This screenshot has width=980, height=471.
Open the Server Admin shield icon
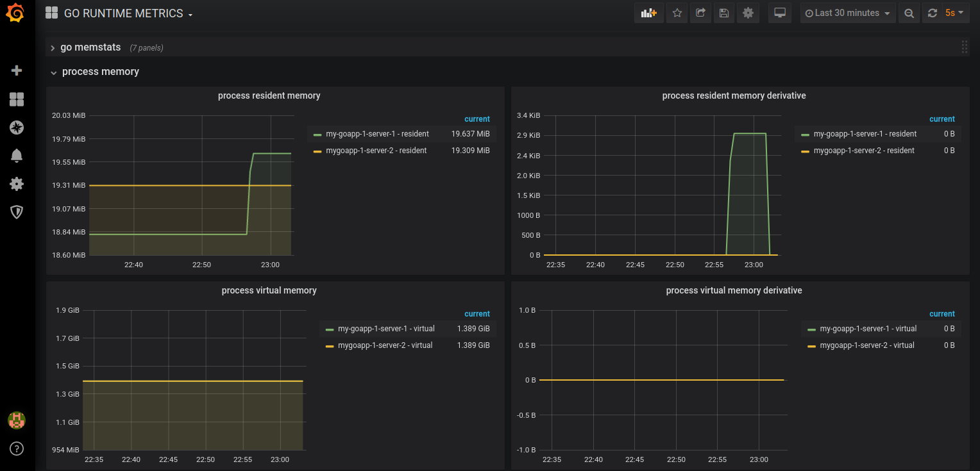tap(17, 212)
